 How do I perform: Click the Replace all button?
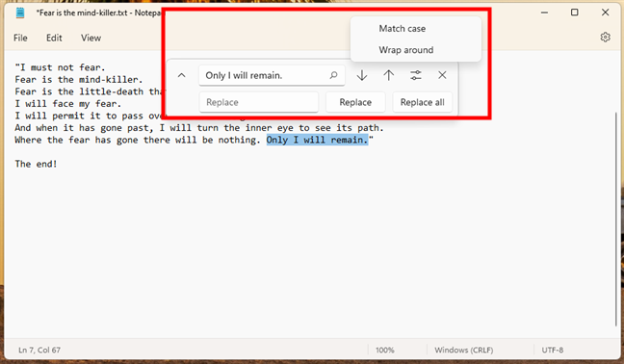422,102
